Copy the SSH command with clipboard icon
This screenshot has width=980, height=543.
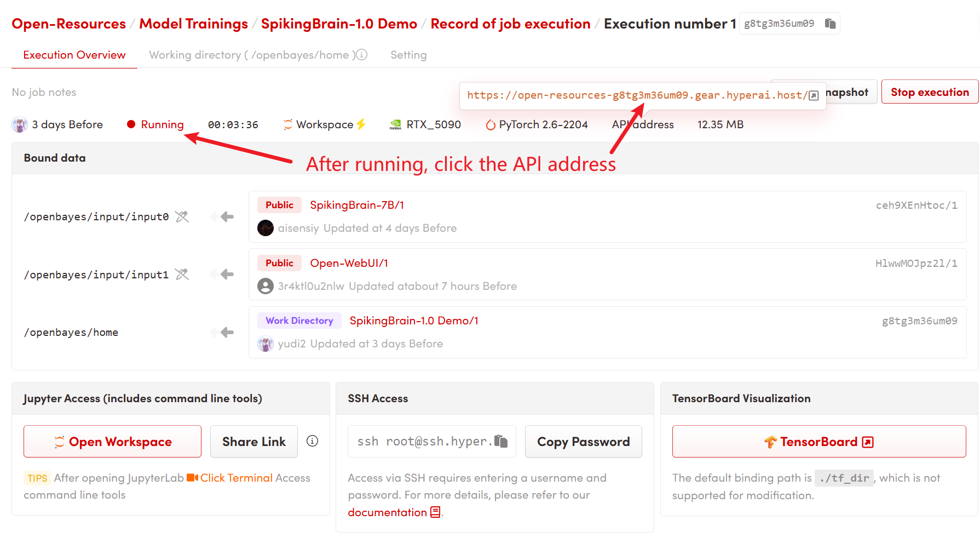(501, 441)
